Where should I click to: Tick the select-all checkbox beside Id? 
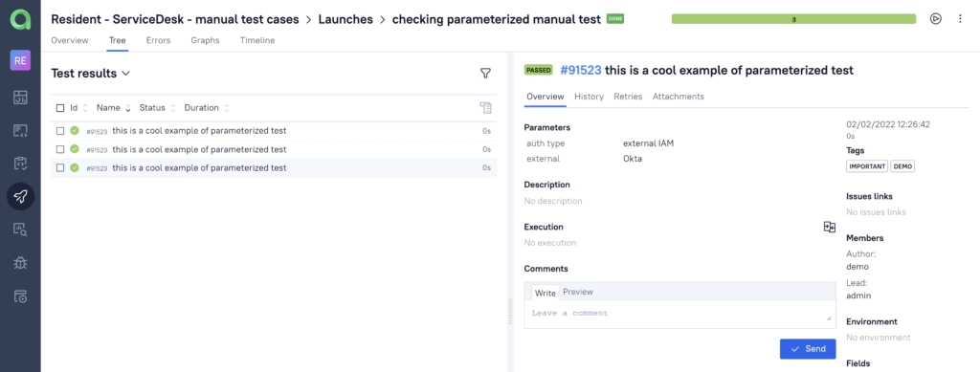(60, 108)
